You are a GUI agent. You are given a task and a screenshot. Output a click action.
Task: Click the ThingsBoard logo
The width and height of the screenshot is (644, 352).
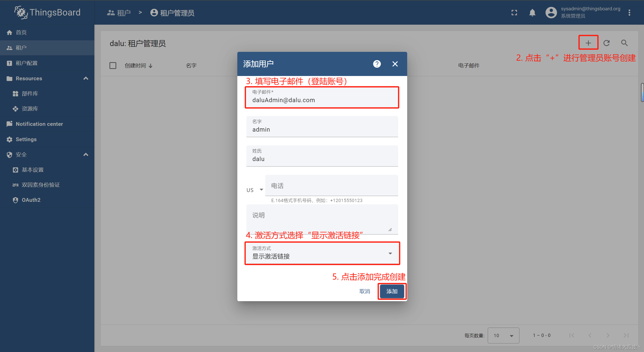click(x=47, y=12)
